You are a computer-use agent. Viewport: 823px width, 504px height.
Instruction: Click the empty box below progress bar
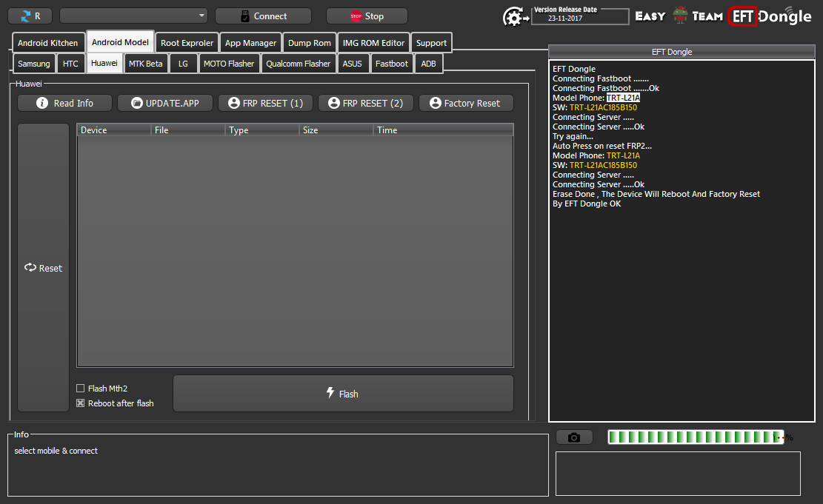coord(678,474)
